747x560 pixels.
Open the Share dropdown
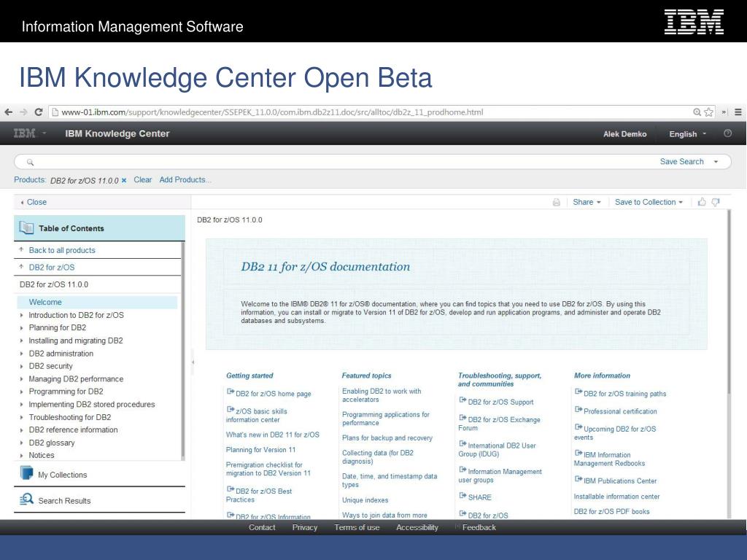pos(587,203)
